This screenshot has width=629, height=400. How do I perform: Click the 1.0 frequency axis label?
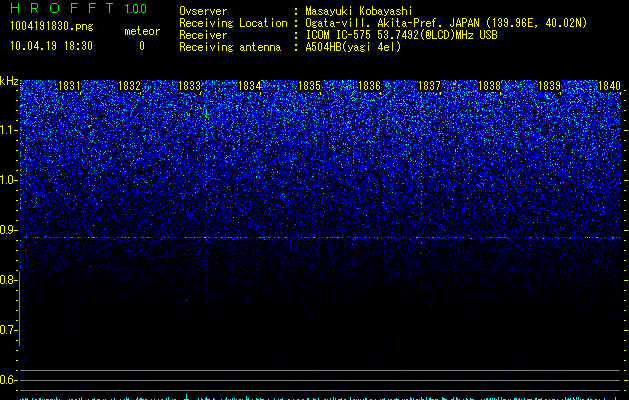coord(8,180)
